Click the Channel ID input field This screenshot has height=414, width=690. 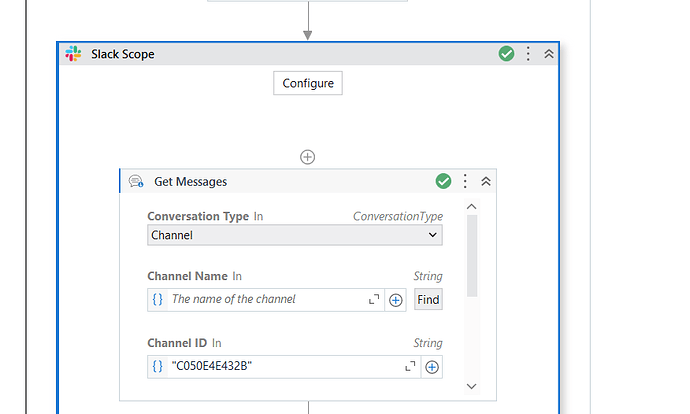[x=284, y=366]
